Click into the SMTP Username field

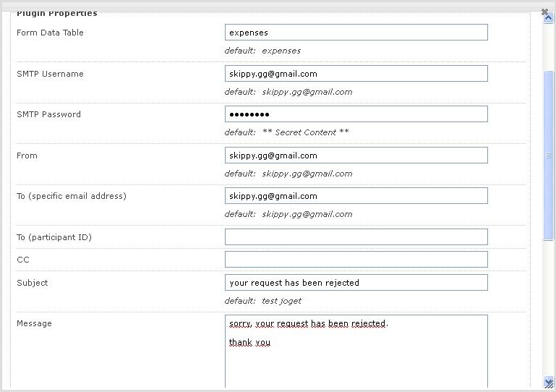[x=356, y=74]
